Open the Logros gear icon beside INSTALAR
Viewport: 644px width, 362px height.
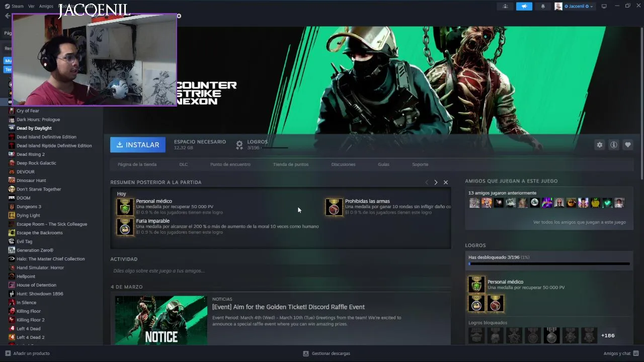239,145
